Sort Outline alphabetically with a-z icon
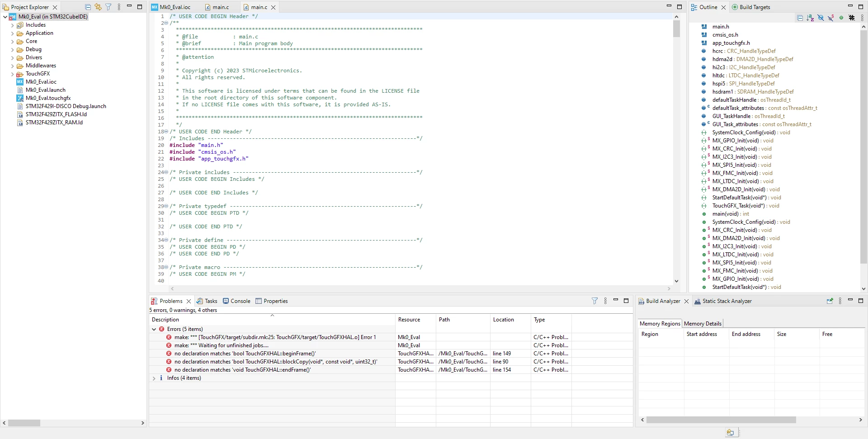868x439 pixels. [810, 18]
